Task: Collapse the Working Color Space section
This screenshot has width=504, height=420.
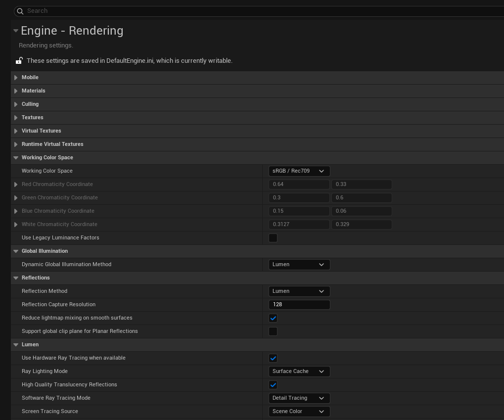Action: click(x=16, y=158)
